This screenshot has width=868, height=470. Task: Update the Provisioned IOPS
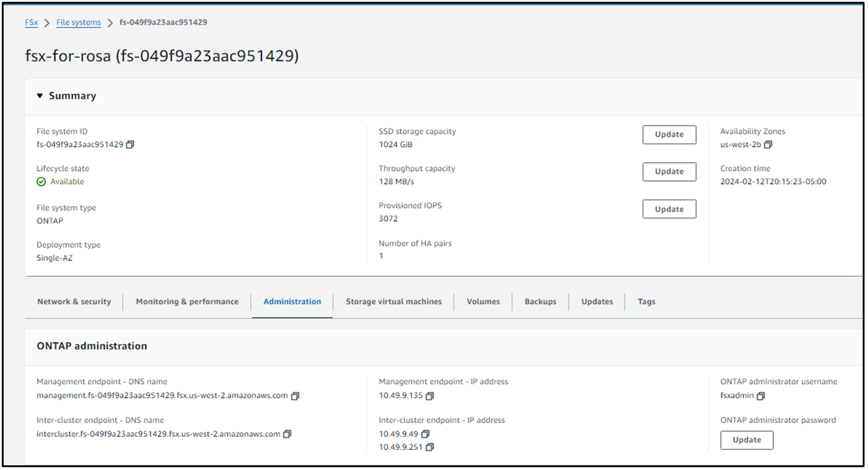(669, 209)
